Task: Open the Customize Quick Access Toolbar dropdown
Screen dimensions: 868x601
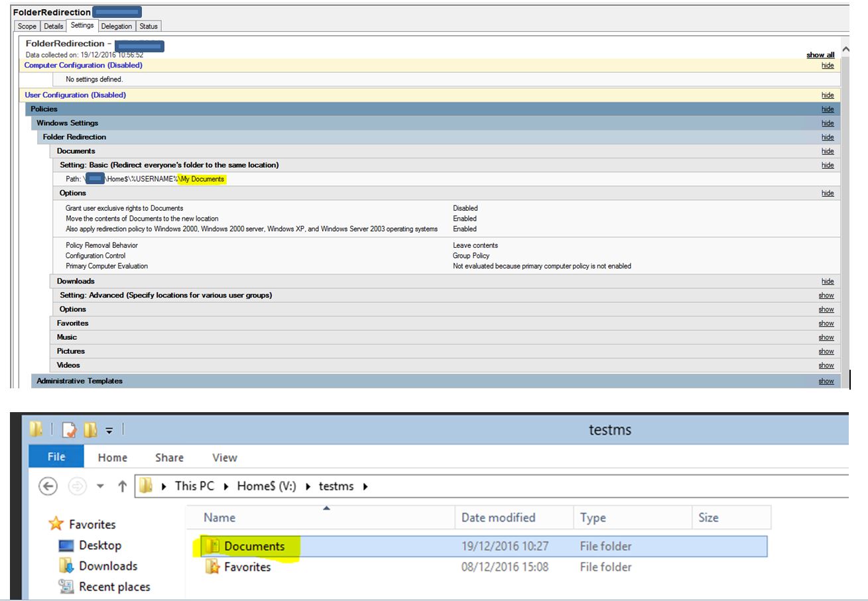Action: (x=109, y=431)
